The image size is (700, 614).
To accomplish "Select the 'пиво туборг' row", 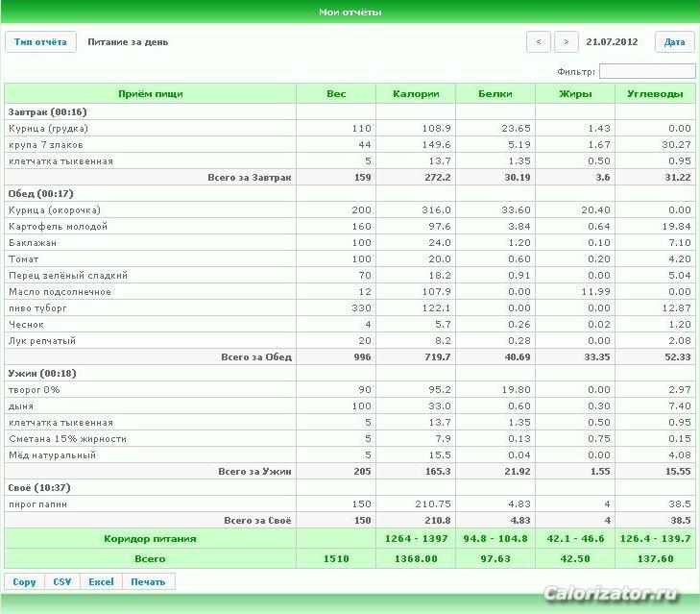I will 350,307.
